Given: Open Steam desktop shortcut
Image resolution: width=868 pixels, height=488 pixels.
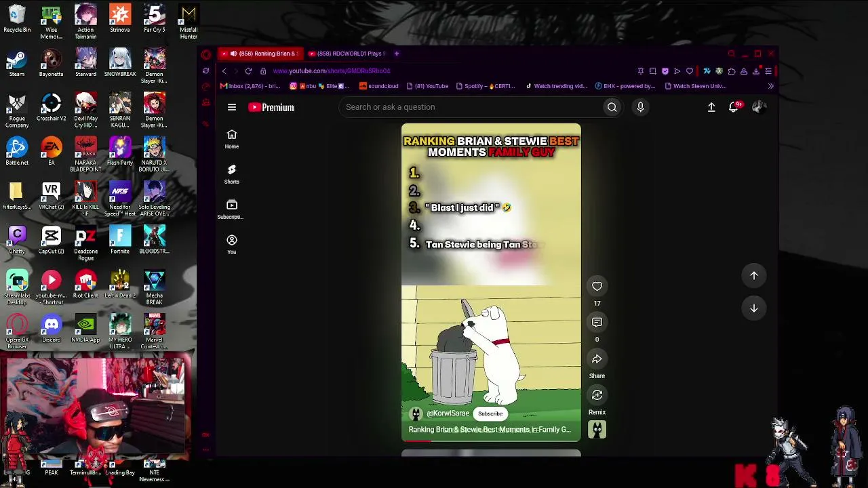Looking at the screenshot, I should [17, 63].
